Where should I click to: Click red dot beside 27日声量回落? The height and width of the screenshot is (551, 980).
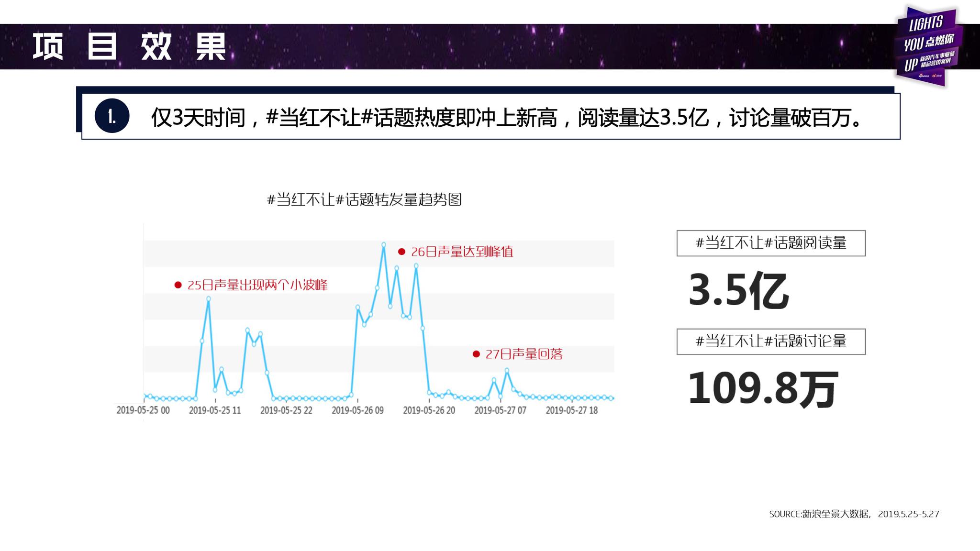[x=476, y=354]
